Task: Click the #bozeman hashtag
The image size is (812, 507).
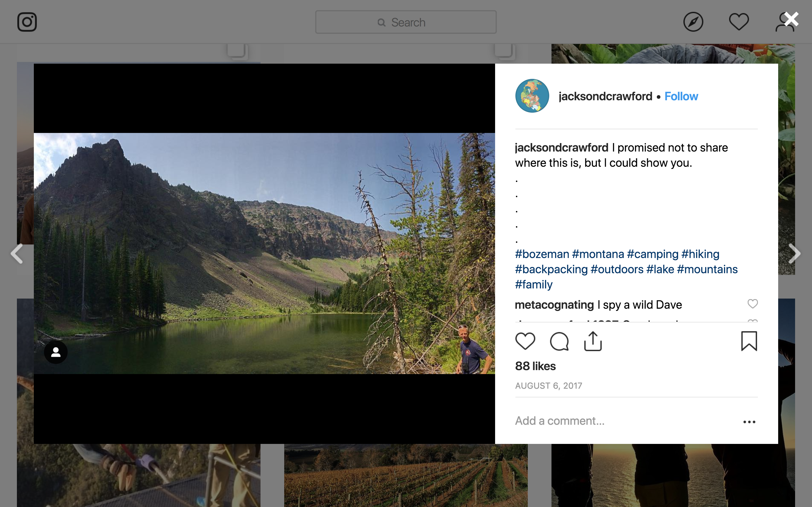Action: tap(542, 254)
